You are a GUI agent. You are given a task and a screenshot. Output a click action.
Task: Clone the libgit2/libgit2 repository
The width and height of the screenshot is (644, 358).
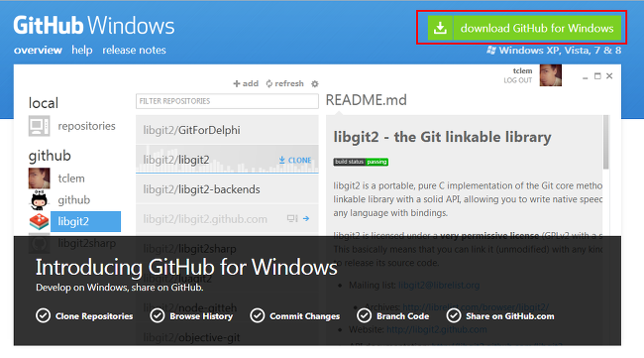click(295, 160)
